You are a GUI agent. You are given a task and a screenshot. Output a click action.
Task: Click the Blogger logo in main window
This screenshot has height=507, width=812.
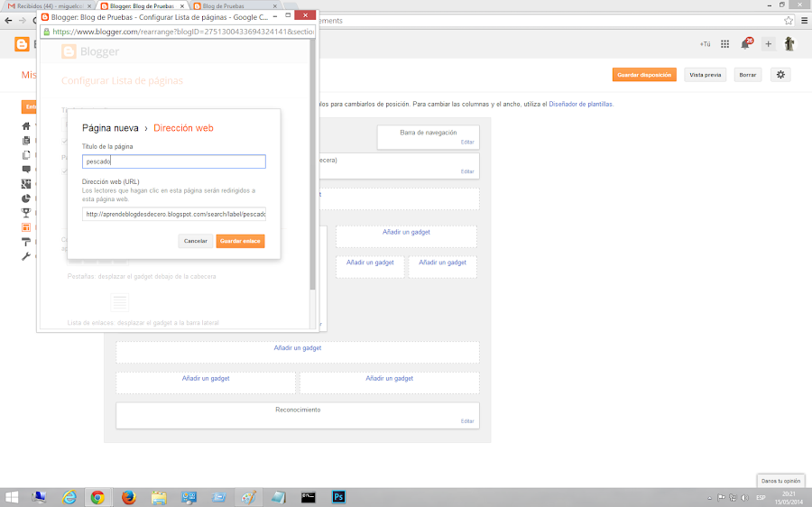(x=22, y=44)
